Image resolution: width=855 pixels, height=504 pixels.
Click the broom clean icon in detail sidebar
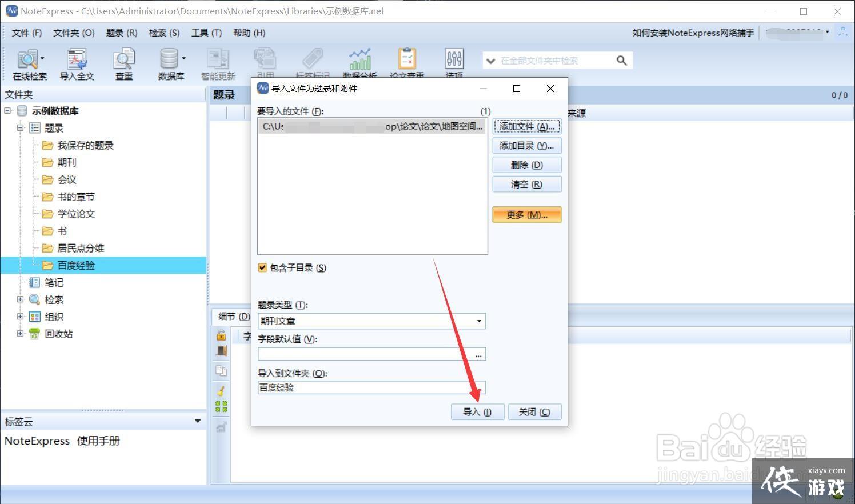221,391
